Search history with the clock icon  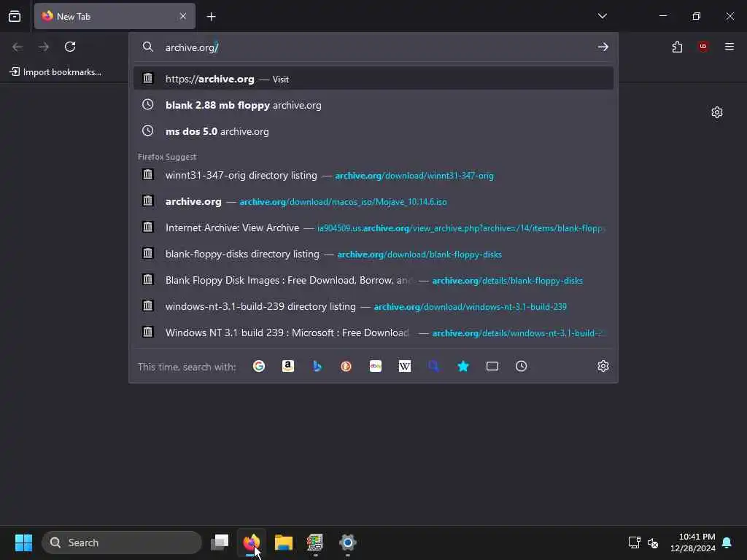click(521, 366)
